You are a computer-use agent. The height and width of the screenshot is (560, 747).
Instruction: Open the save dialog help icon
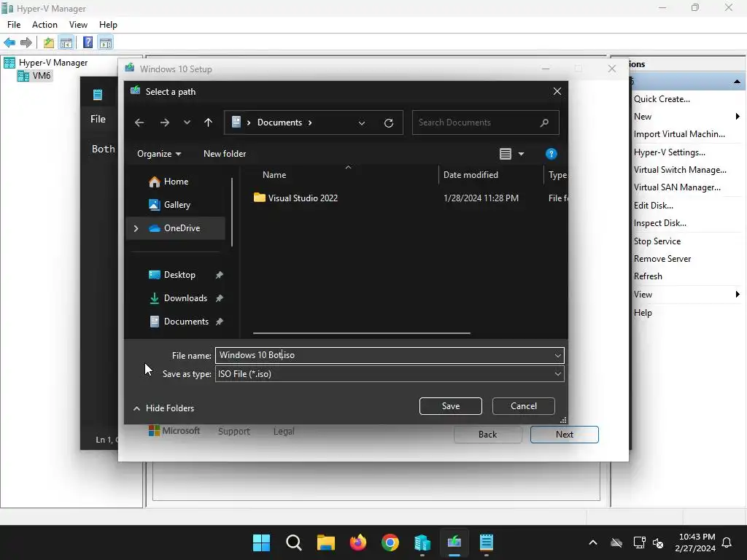click(x=551, y=154)
